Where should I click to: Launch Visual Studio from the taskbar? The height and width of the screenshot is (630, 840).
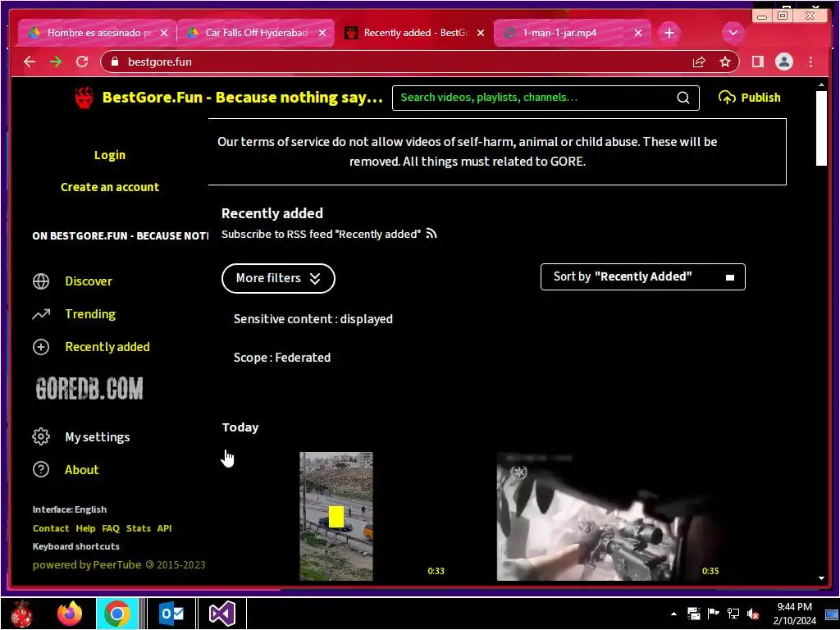[x=221, y=614]
